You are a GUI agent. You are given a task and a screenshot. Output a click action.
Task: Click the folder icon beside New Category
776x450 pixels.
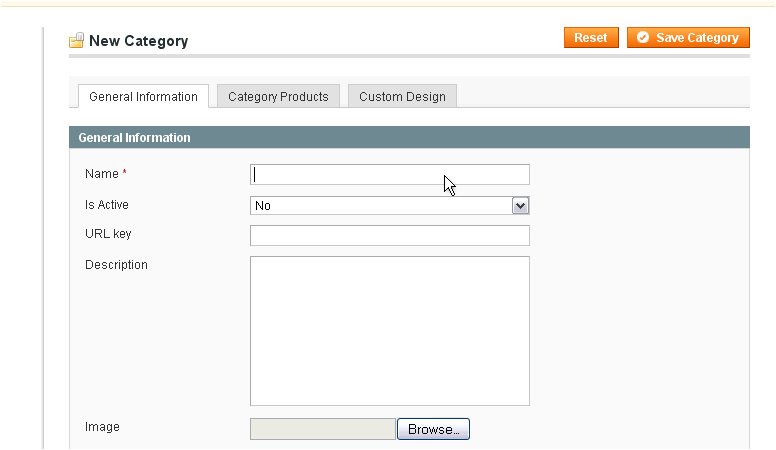(x=76, y=41)
